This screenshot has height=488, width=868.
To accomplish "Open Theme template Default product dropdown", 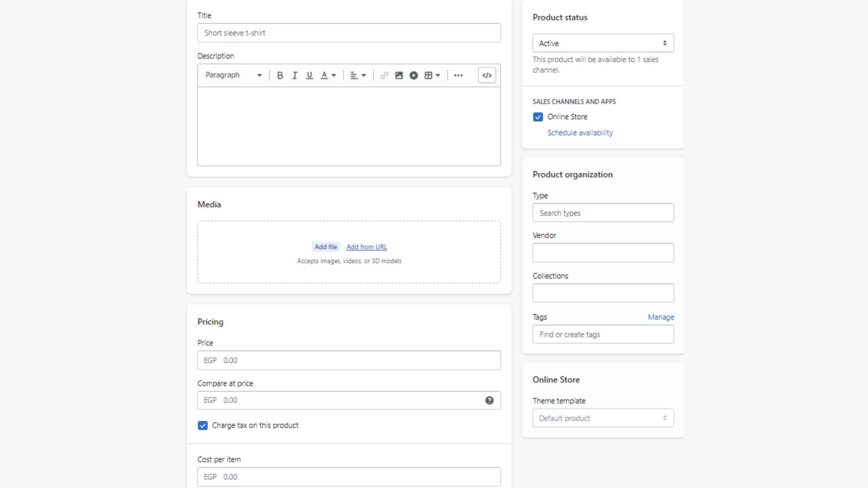I will tap(603, 418).
